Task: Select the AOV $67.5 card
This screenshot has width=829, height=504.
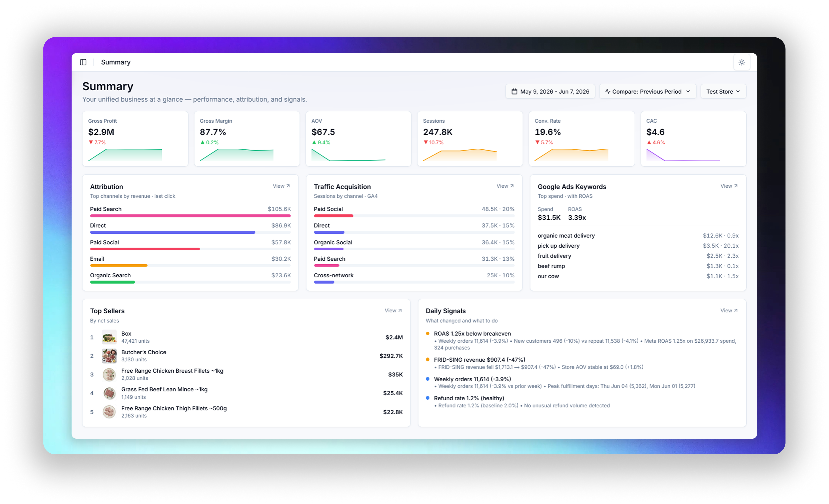Action: click(358, 139)
